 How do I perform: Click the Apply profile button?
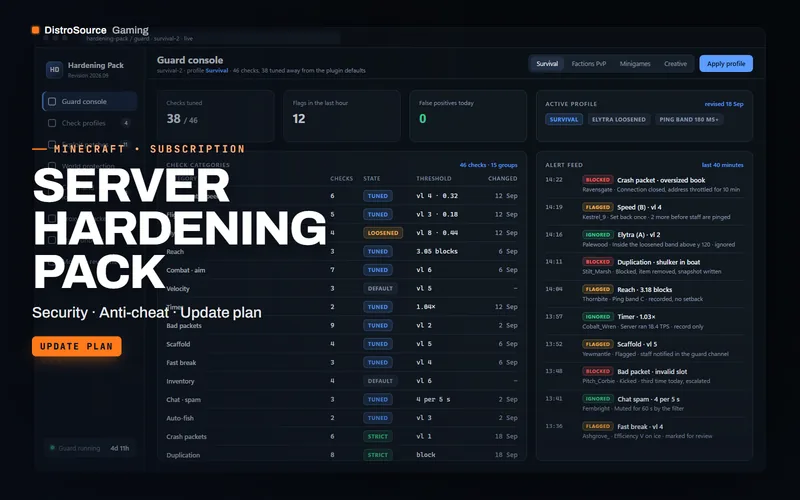[x=726, y=64]
